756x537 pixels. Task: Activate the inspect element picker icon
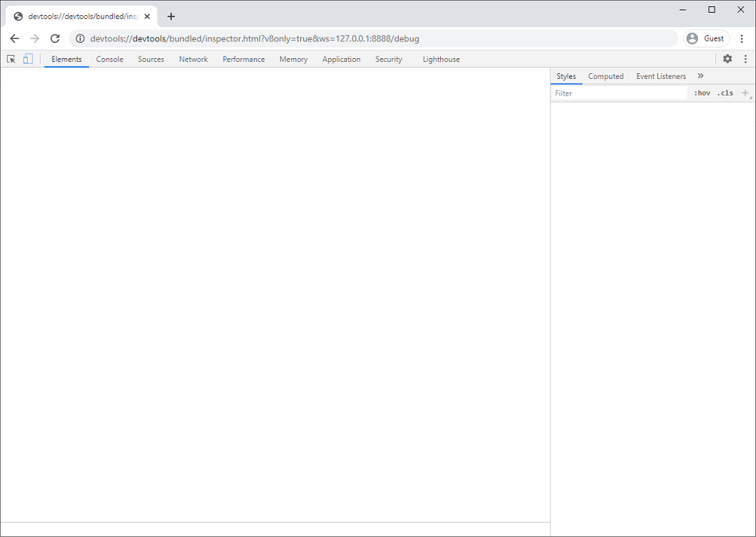tap(11, 59)
